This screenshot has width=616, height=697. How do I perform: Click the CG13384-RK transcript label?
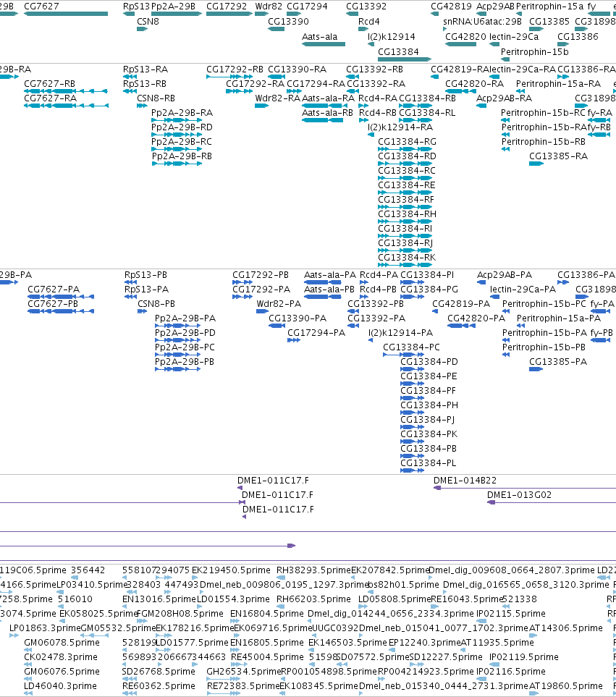pos(407,258)
